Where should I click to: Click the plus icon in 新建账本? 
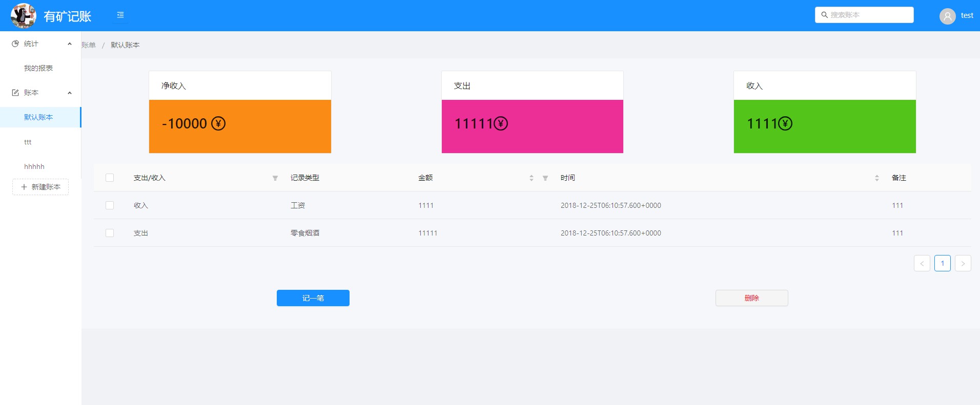24,187
